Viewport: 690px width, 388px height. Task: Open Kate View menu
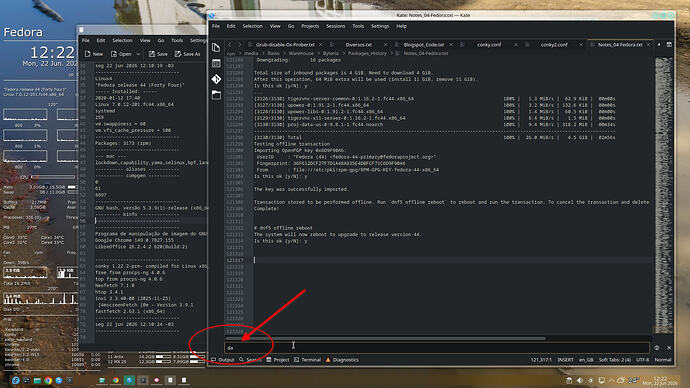pos(275,26)
